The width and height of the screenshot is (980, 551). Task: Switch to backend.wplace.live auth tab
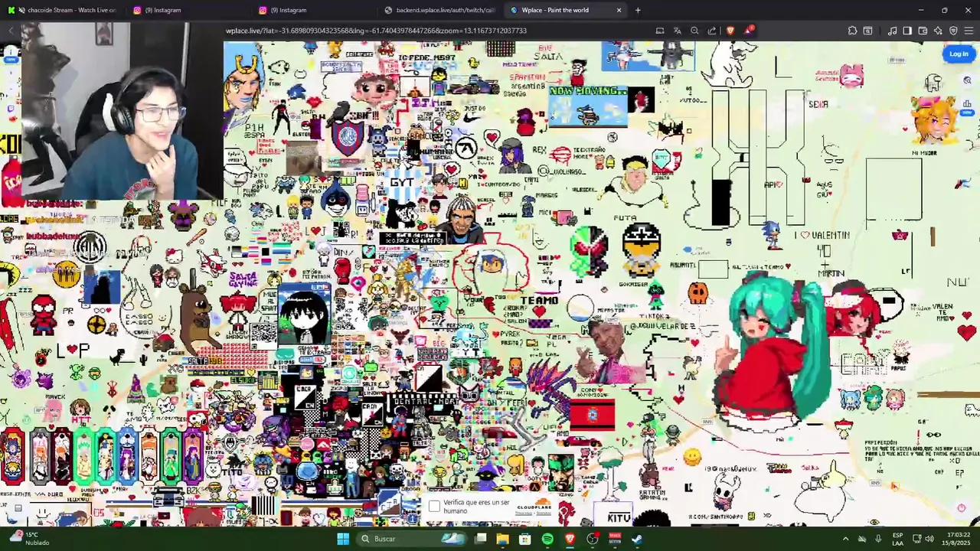pos(440,10)
